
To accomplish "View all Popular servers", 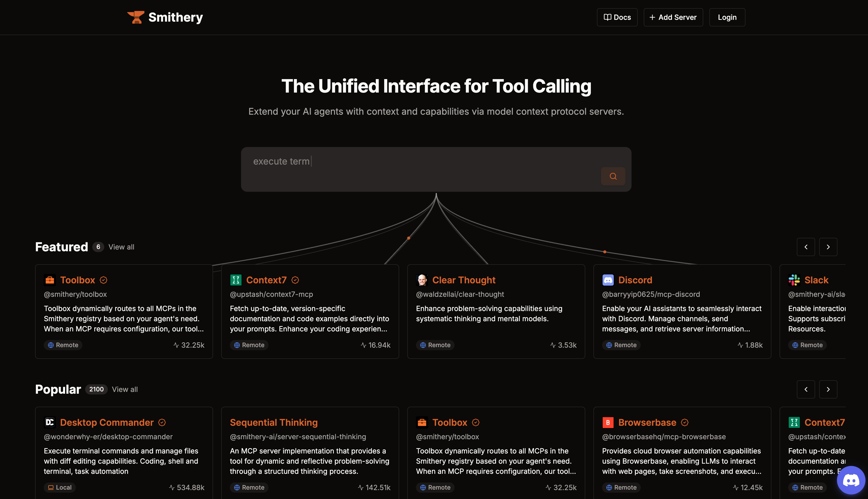I will point(125,389).
